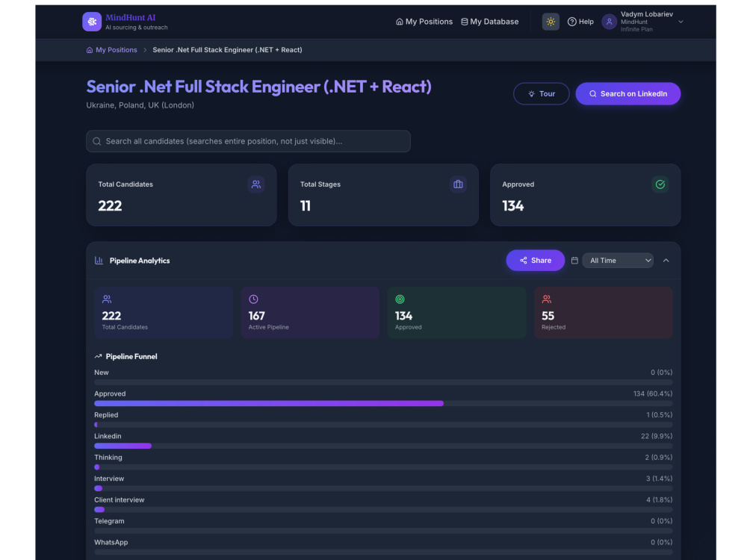
Task: Collapse the Pipeline Analytics panel
Action: tap(666, 261)
